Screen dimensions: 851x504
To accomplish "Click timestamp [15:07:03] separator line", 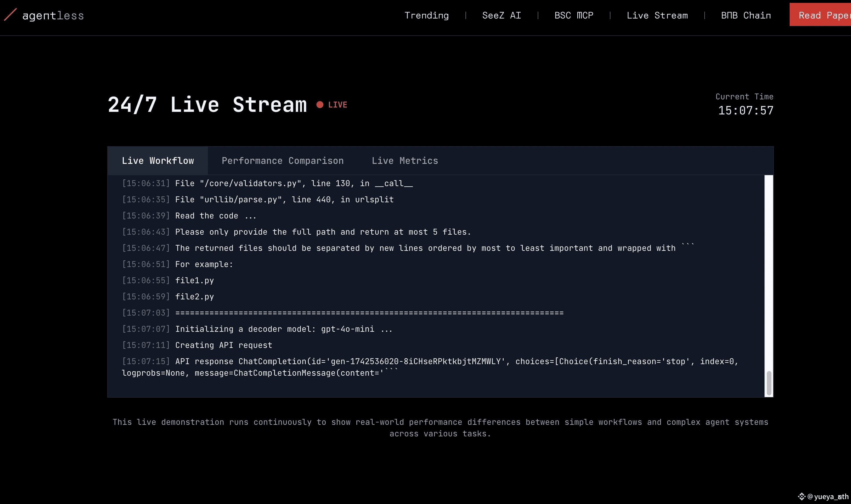I will tap(342, 313).
